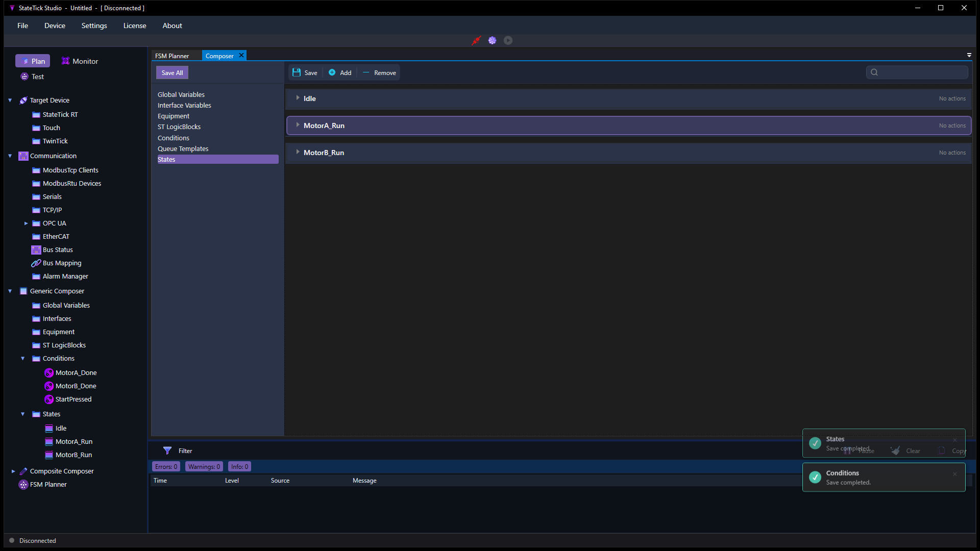Collapse the Generic Composer tree node
The height and width of the screenshot is (551, 980).
coord(10,291)
